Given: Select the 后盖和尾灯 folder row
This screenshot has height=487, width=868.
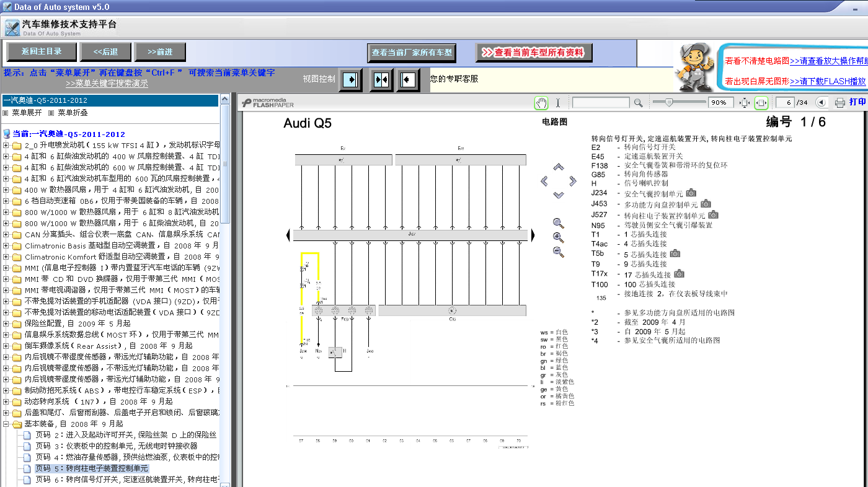Looking at the screenshot, I should (x=122, y=413).
